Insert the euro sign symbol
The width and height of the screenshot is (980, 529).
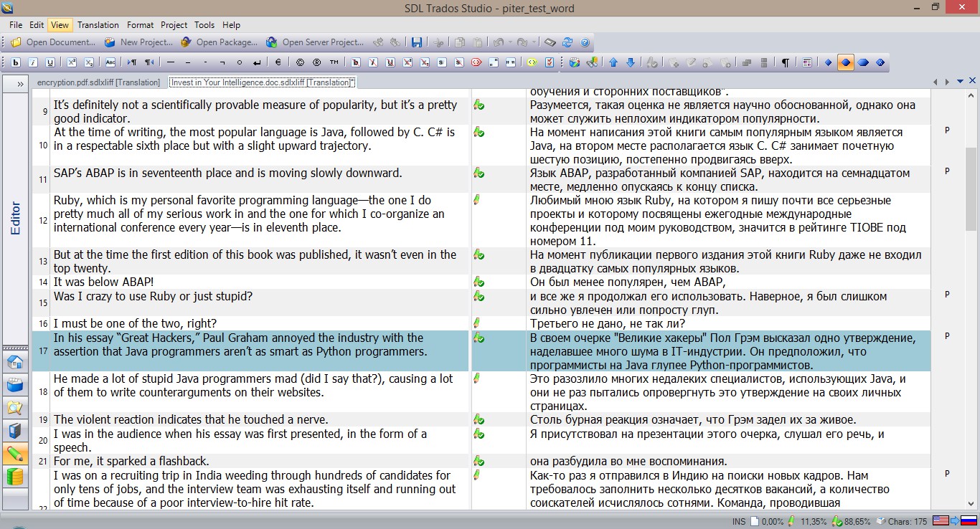click(x=278, y=62)
